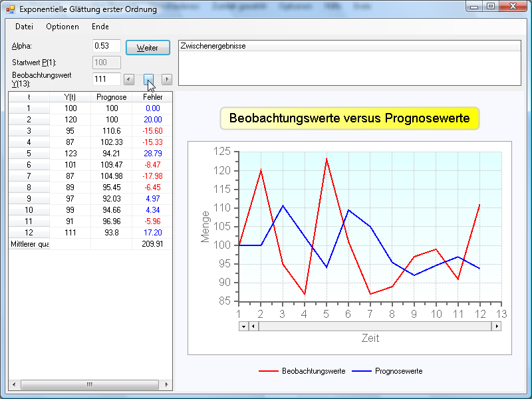
Task: Click the Ende menu item
Action: [100, 27]
